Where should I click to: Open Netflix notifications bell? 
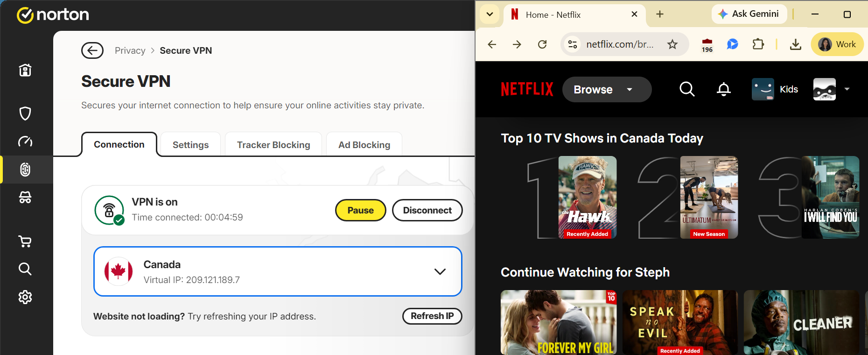724,89
